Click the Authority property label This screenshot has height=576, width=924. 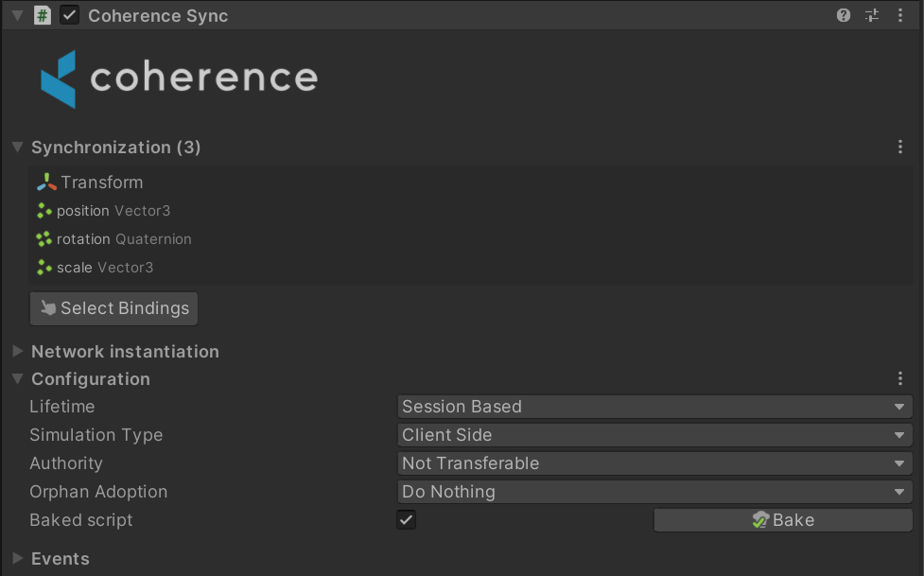click(x=66, y=463)
